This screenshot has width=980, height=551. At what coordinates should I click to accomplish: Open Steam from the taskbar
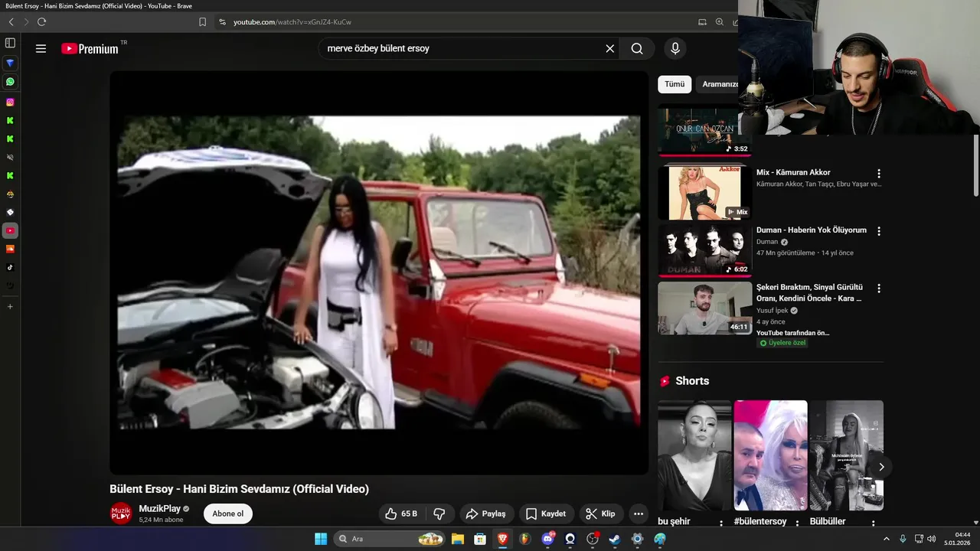(614, 539)
